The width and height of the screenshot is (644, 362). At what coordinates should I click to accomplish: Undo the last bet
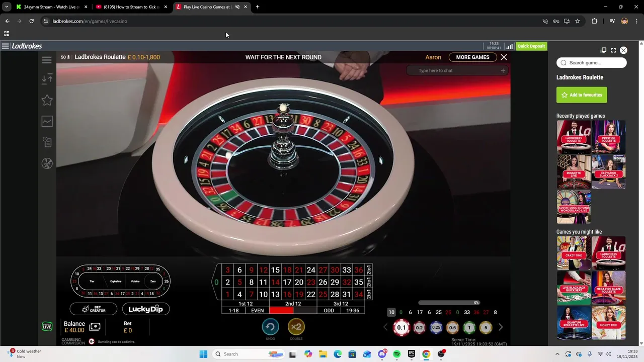(270, 327)
